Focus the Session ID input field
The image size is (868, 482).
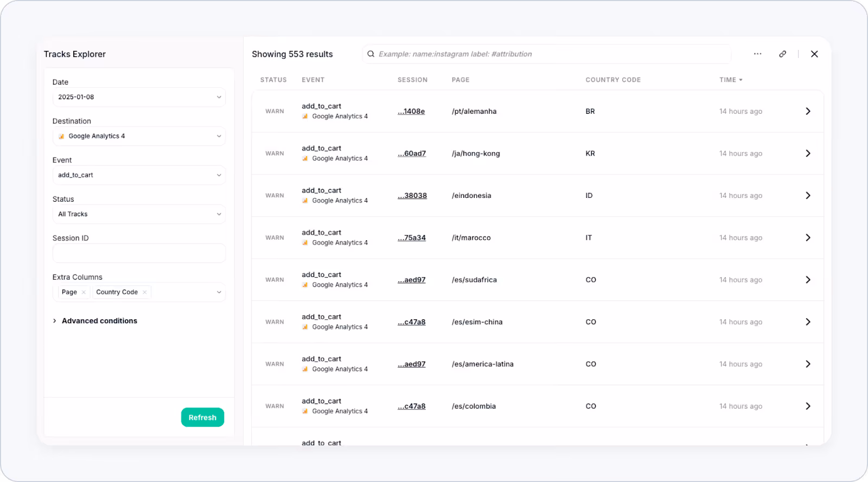click(x=139, y=253)
